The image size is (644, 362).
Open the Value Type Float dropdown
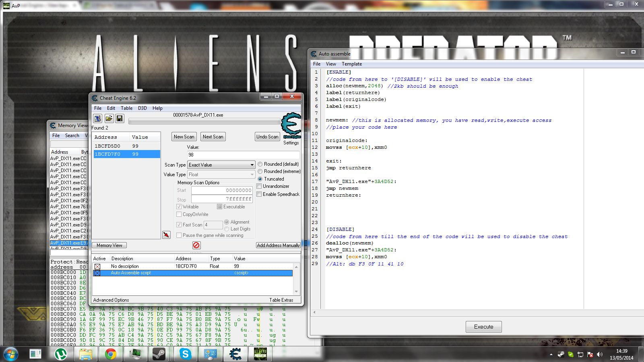click(221, 175)
